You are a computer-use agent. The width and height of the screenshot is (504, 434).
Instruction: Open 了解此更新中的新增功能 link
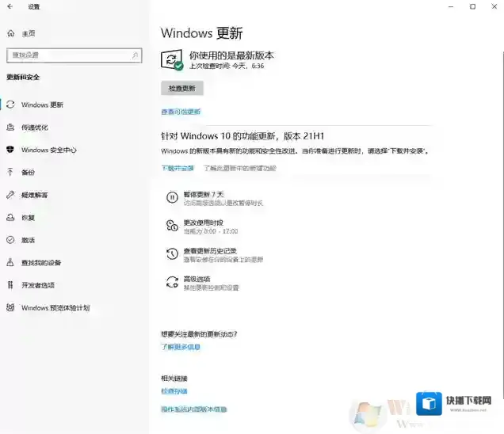(240, 168)
